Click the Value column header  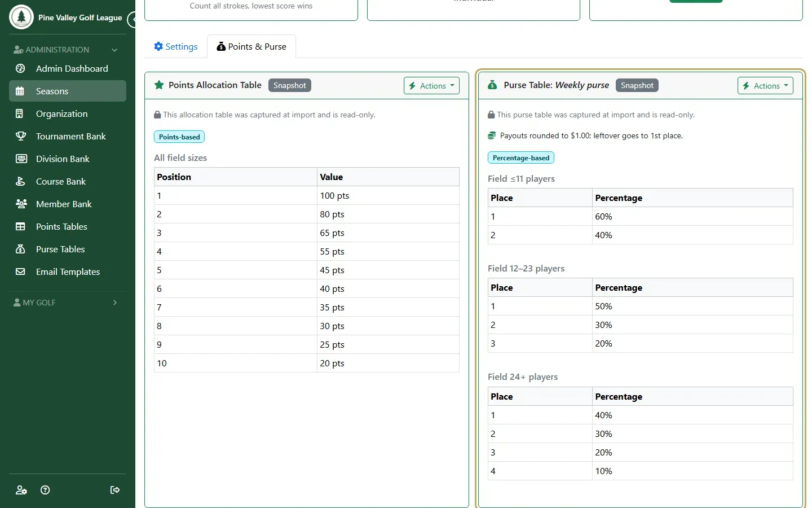coord(388,177)
